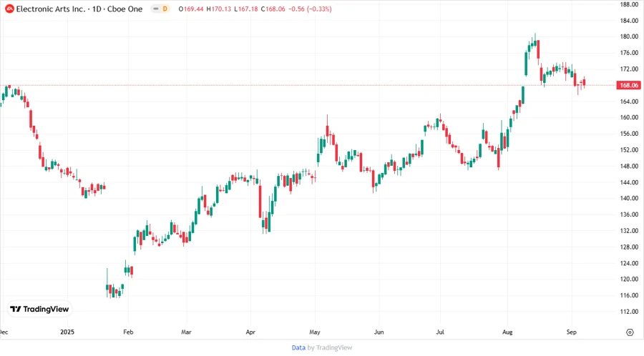Image resolution: width=644 pixels, height=356 pixels.
Task: Click the May label on time axis
Action: point(315,332)
